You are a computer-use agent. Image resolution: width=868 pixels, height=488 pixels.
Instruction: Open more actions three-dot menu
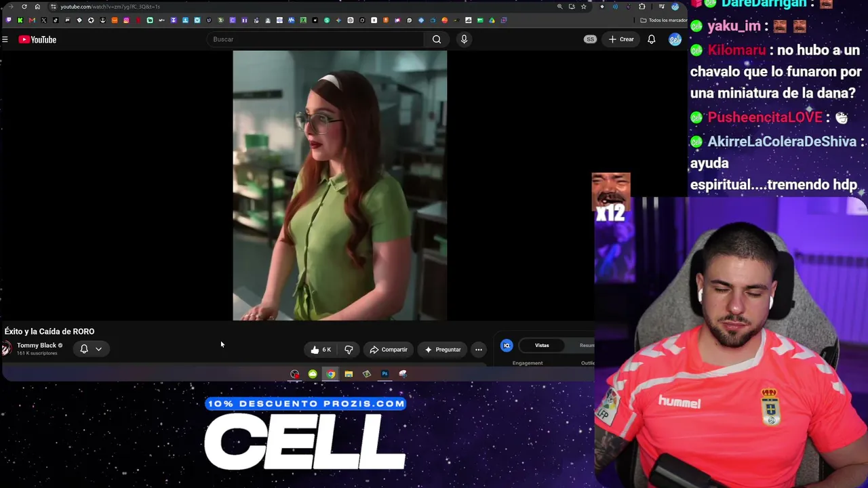click(479, 350)
